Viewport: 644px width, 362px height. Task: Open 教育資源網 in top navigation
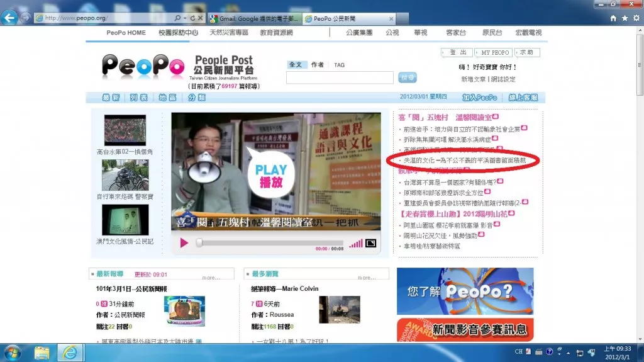click(277, 33)
